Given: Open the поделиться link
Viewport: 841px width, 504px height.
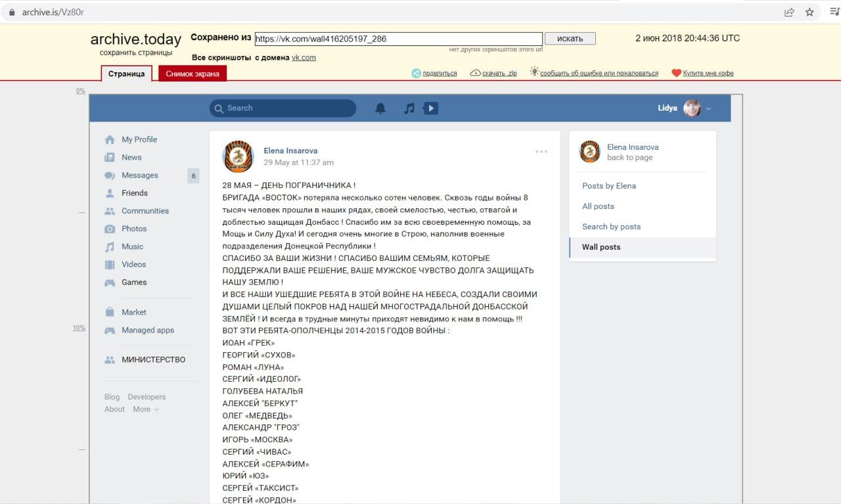Looking at the screenshot, I should click(440, 74).
